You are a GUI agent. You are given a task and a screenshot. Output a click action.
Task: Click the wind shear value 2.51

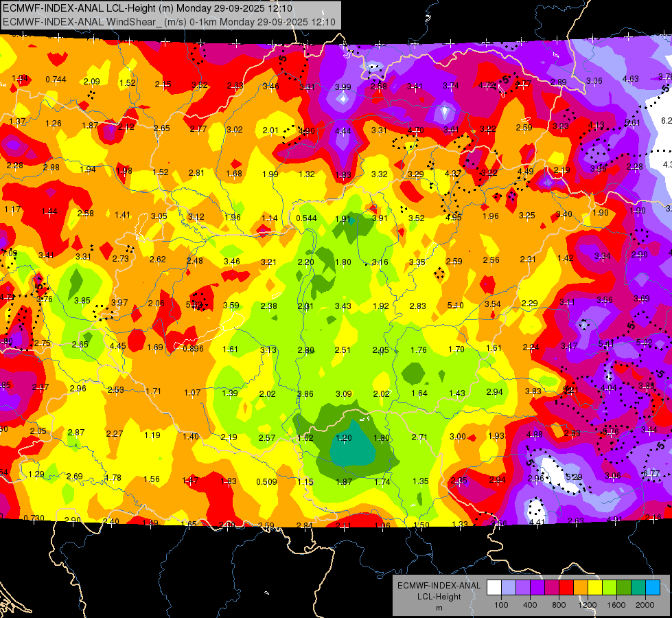pos(343,350)
